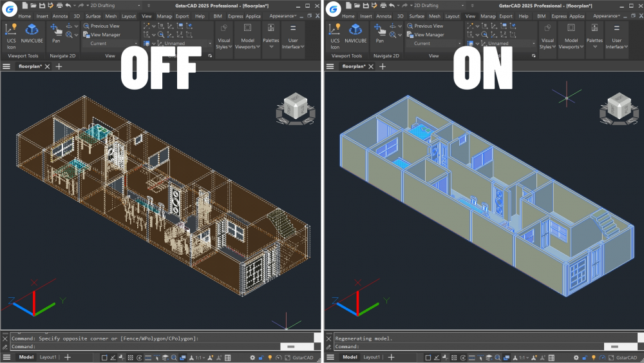Click the NAVICUBE button in right window
Viewport: 644px width, 363px height.
[355, 34]
